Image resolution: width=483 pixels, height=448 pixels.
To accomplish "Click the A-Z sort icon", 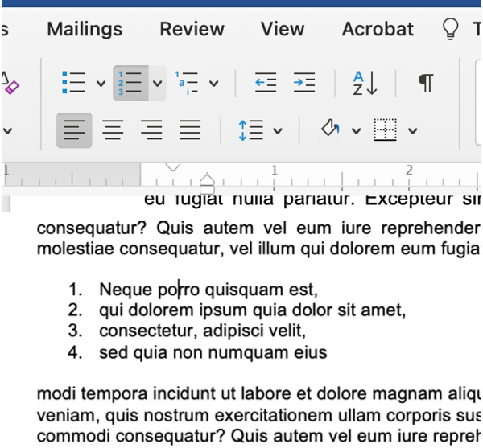I will pos(364,83).
